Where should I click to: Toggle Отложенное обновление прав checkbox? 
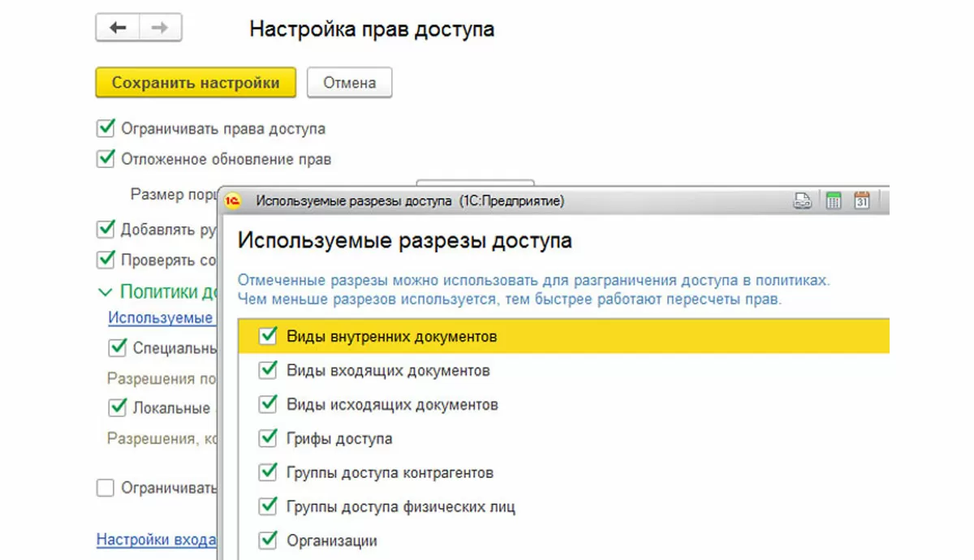click(x=106, y=159)
